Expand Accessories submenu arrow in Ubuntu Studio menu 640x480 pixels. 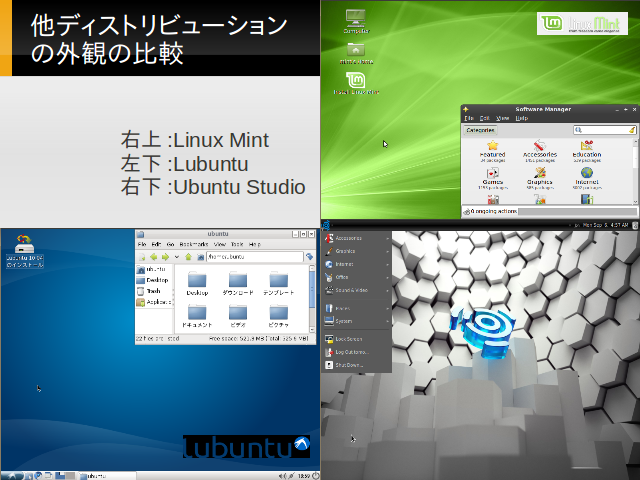point(387,238)
